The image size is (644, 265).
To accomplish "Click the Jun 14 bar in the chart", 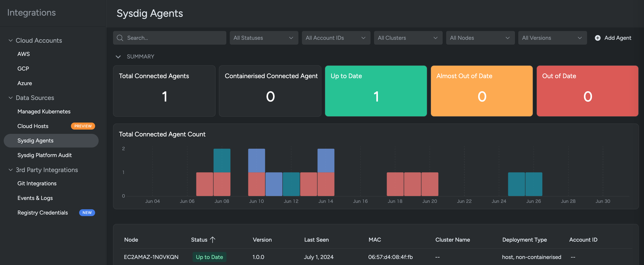I will [x=326, y=172].
